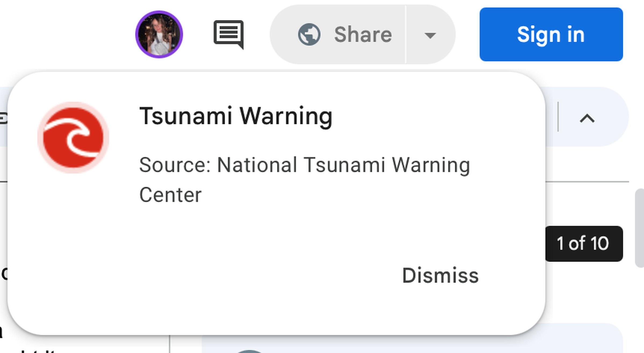Collapse the toolbar with the up chevron
This screenshot has height=353, width=644.
click(587, 118)
